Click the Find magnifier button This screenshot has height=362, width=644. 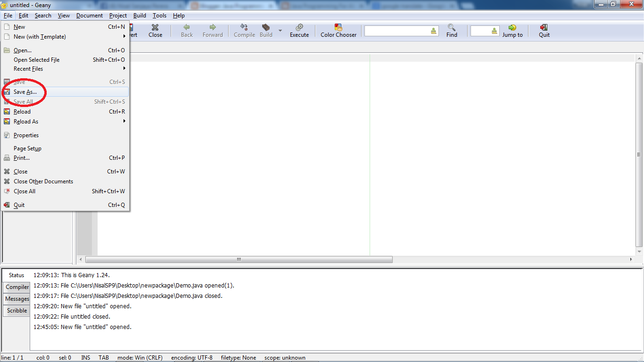[451, 31]
